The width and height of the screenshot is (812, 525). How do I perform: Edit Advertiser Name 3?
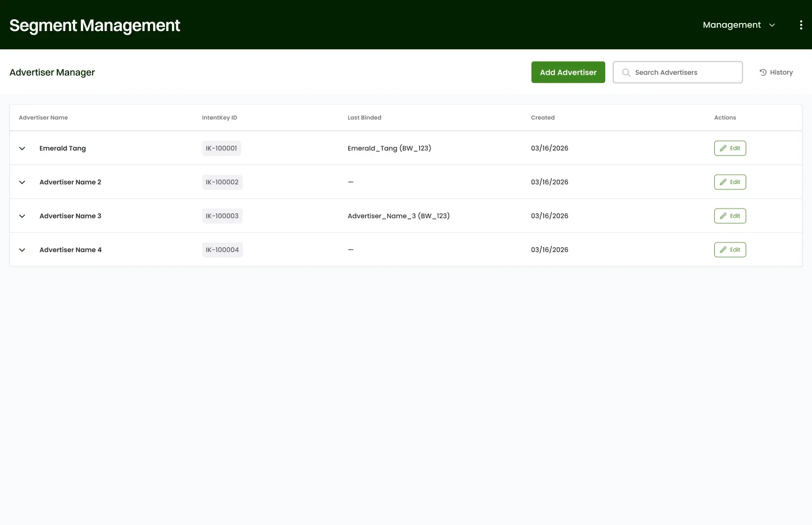tap(730, 216)
